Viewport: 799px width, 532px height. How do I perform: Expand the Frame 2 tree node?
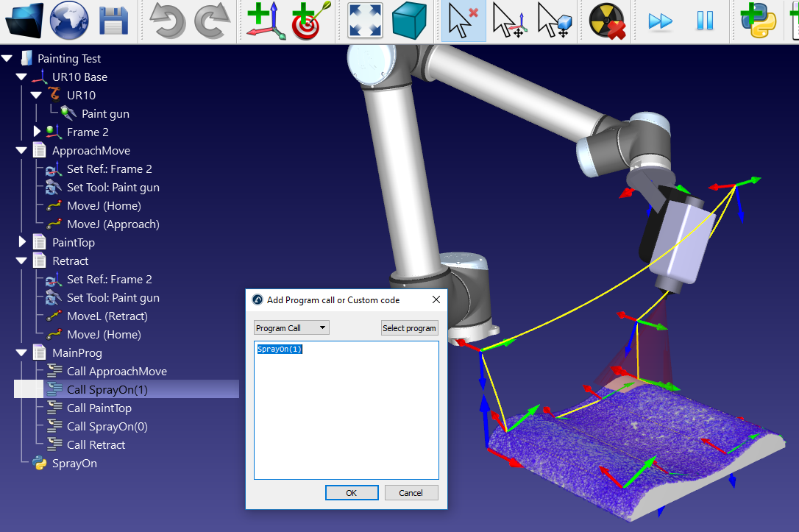[38, 132]
